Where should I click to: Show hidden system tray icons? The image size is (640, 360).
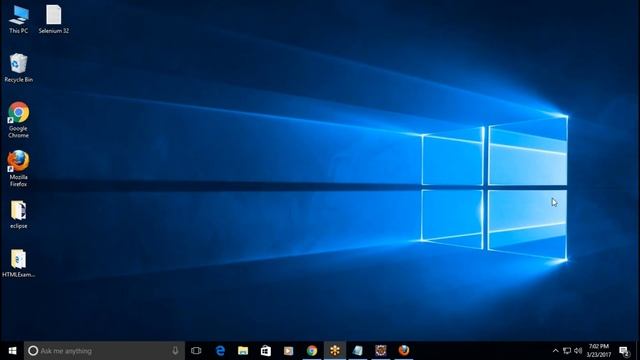[555, 351]
